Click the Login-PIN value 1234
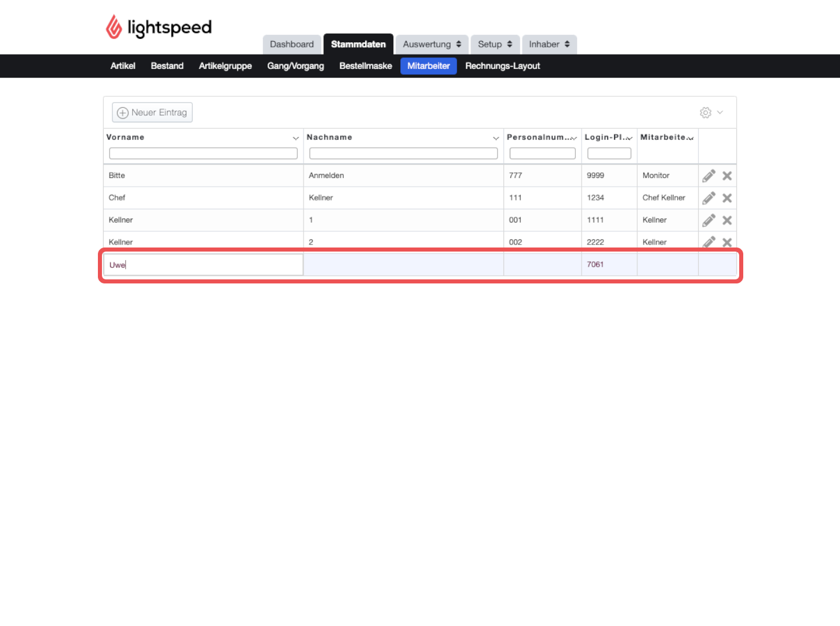This screenshot has width=840, height=626. [x=596, y=198]
